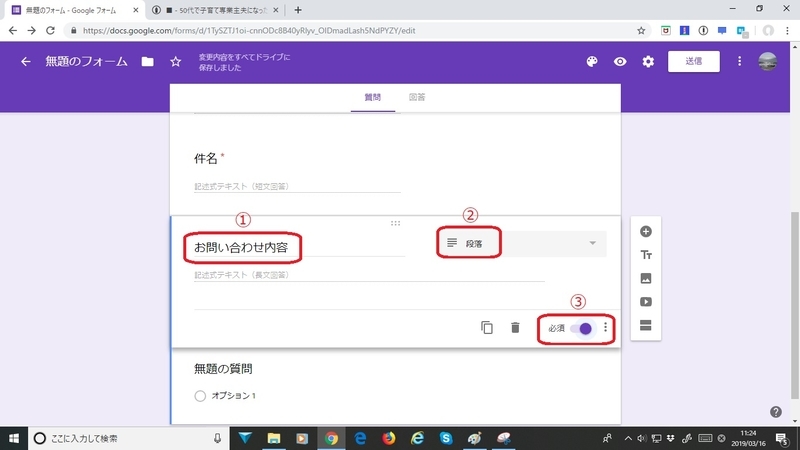Open question options three-dot menu

click(x=606, y=328)
